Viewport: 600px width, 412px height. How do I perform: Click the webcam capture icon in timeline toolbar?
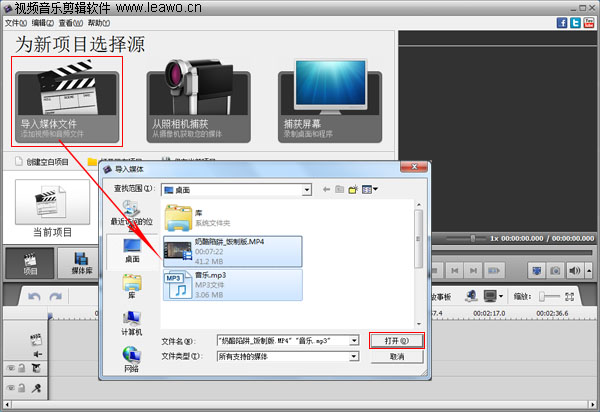click(x=471, y=296)
